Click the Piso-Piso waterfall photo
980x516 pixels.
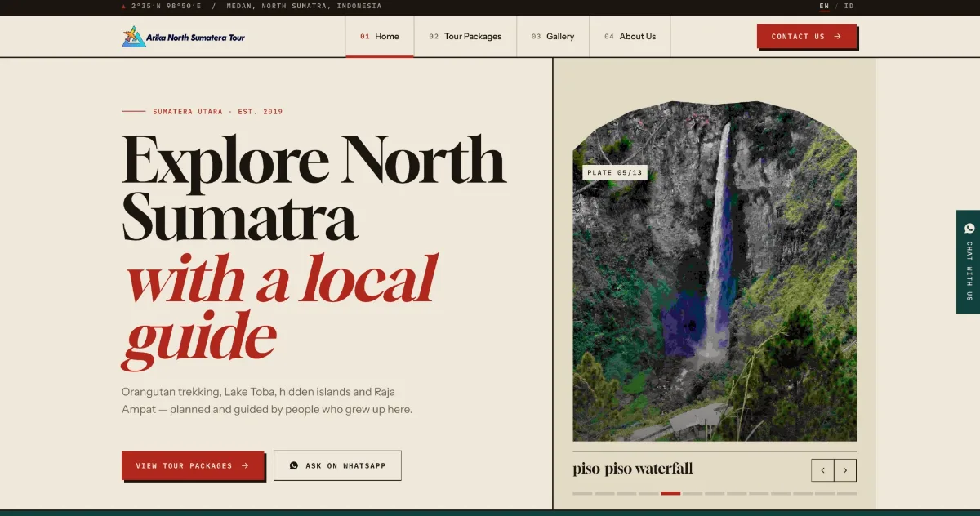click(715, 271)
